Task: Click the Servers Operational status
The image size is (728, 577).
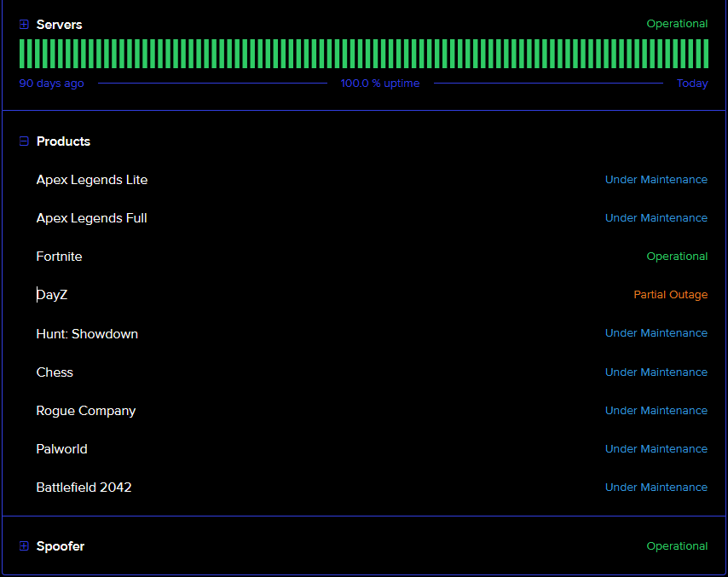Action: click(x=677, y=24)
